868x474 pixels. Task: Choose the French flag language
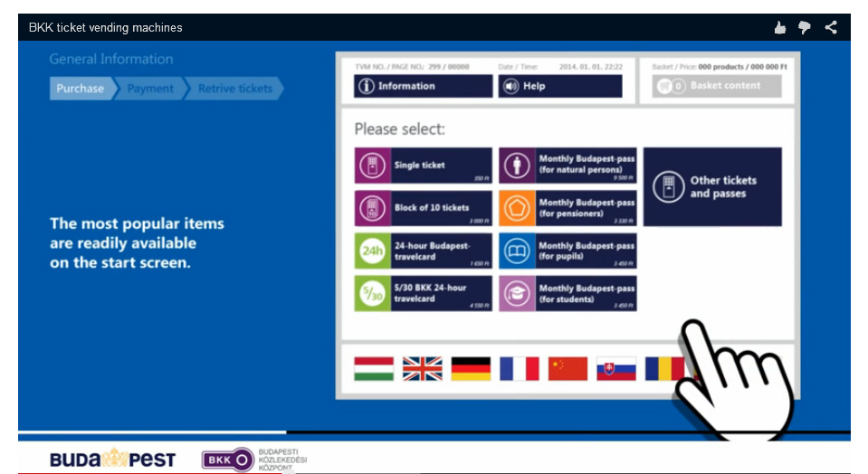point(520,369)
